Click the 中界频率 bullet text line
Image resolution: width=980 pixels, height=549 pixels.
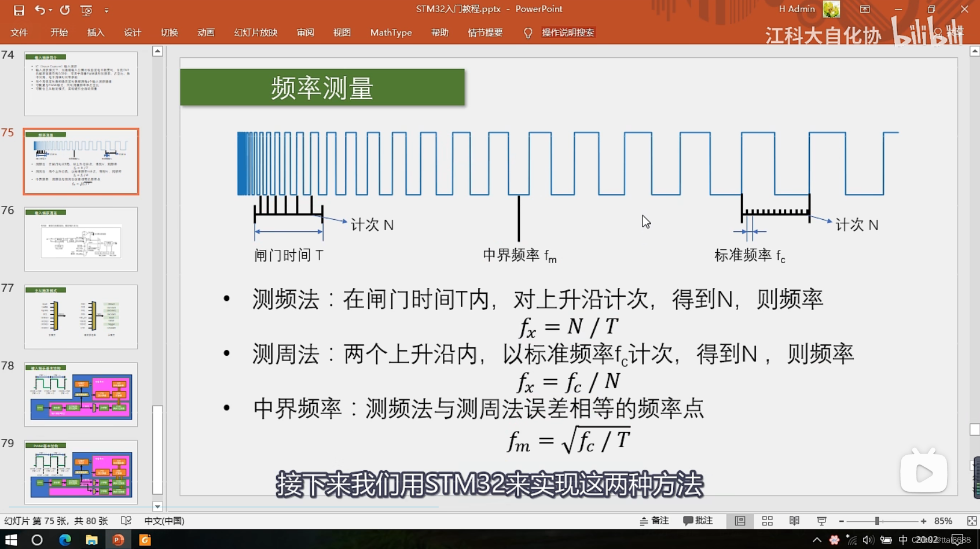[x=478, y=408]
